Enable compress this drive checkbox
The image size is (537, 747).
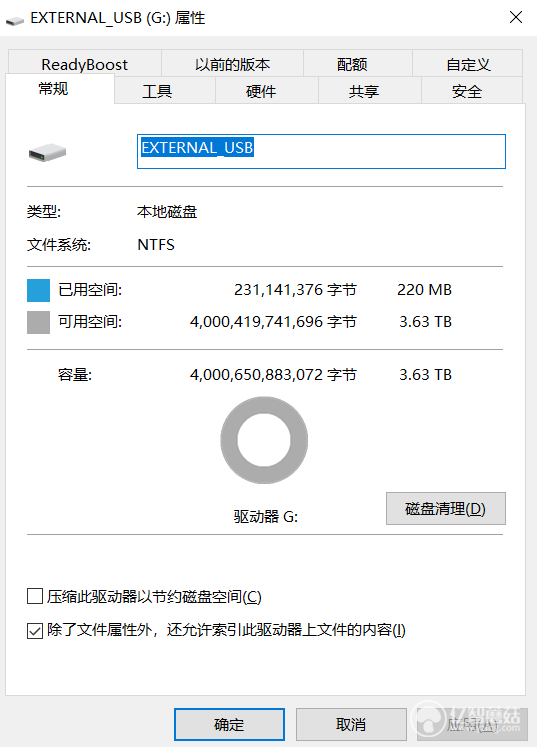coord(35,596)
